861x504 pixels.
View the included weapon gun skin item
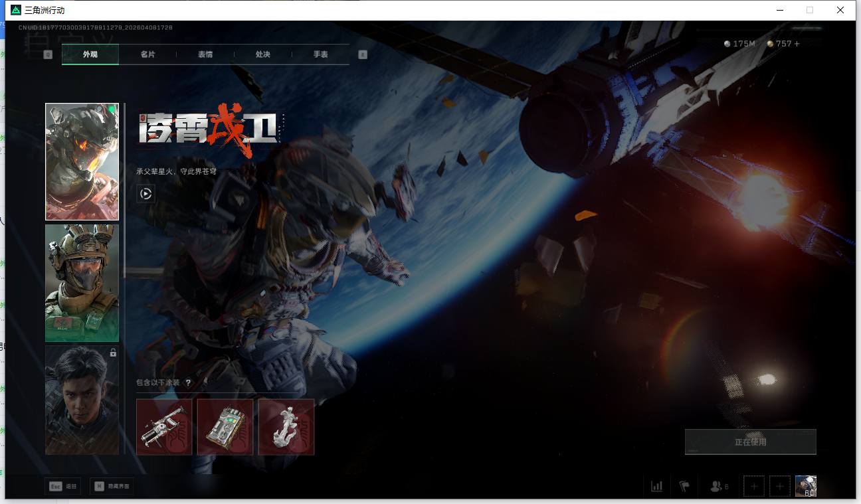164,427
